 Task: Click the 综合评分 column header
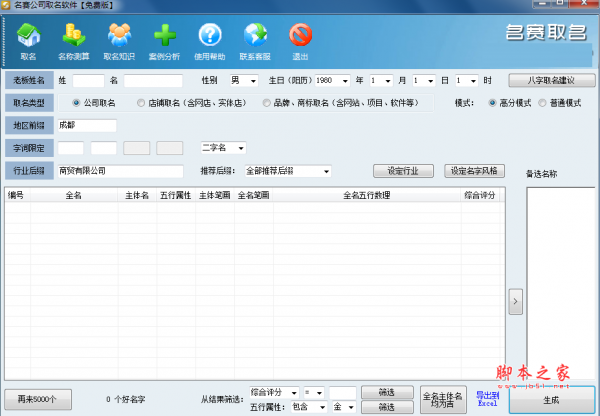pyautogui.click(x=479, y=195)
